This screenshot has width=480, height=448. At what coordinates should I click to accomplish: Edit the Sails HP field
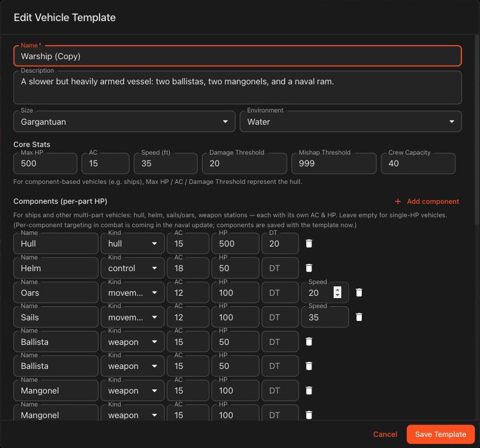[x=235, y=317]
